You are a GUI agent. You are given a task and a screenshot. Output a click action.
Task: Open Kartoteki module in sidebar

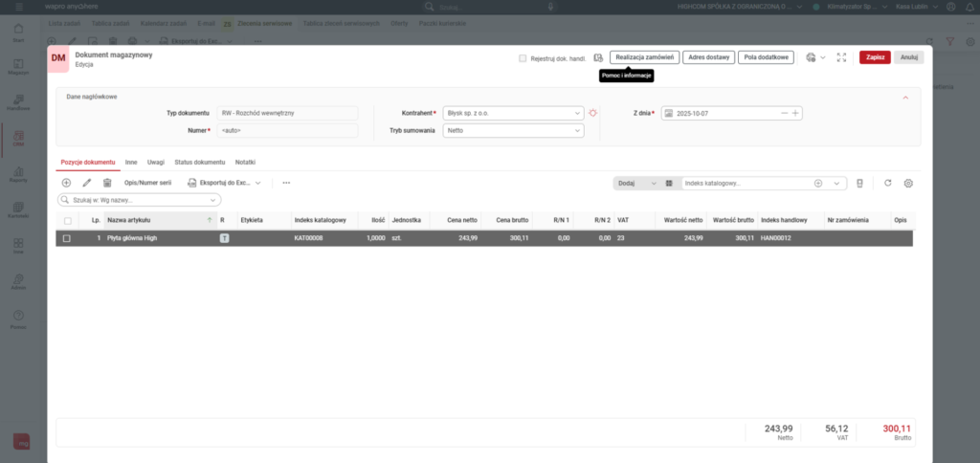tap(19, 209)
